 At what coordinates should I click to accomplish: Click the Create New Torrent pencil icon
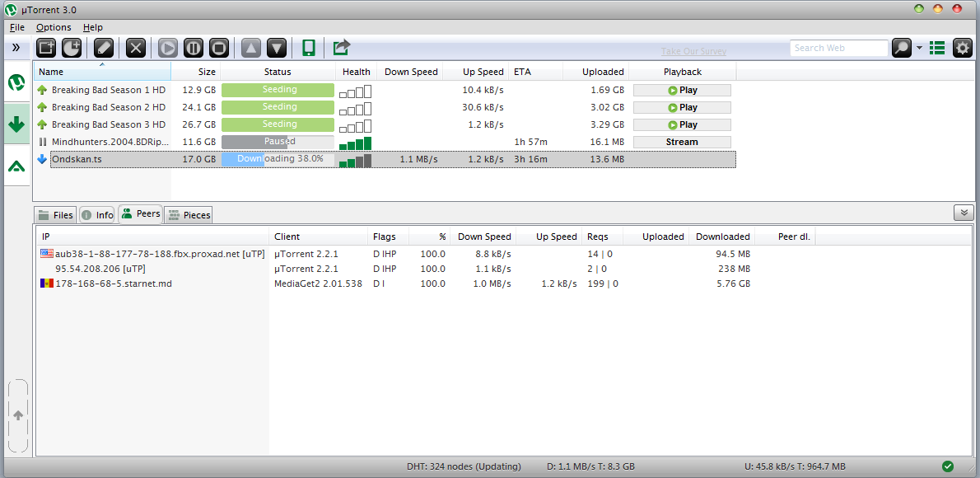(104, 48)
